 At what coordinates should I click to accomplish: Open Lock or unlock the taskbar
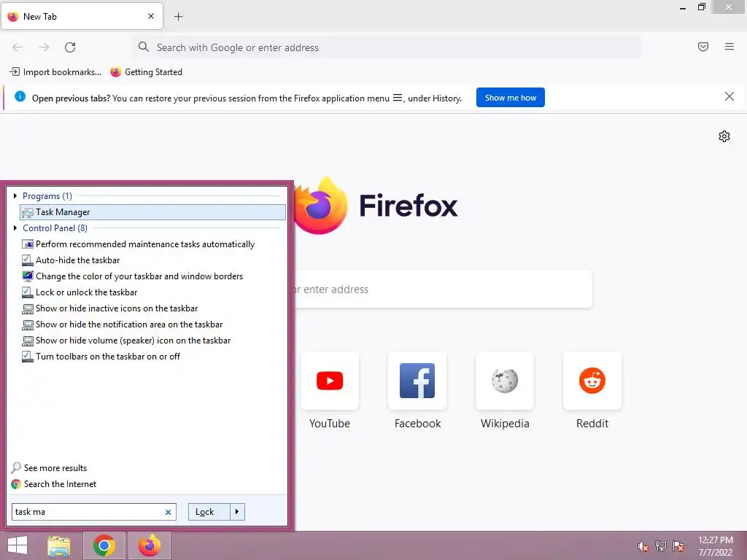(79, 292)
